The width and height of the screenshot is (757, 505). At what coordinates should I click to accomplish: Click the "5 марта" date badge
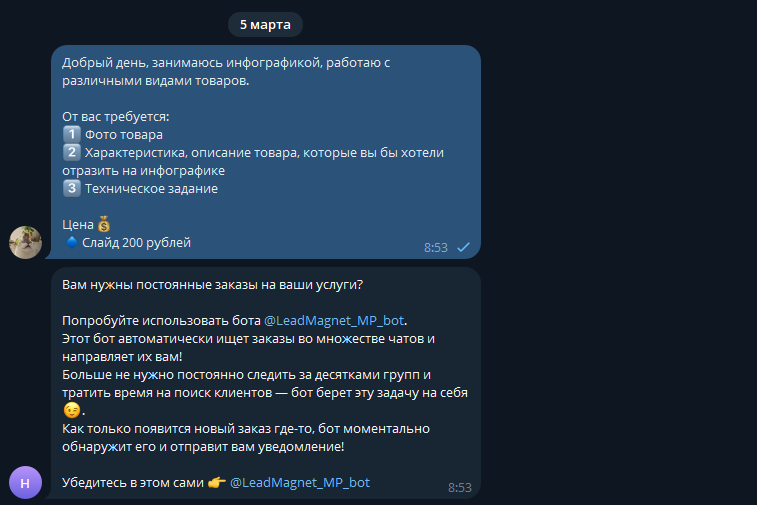point(265,25)
